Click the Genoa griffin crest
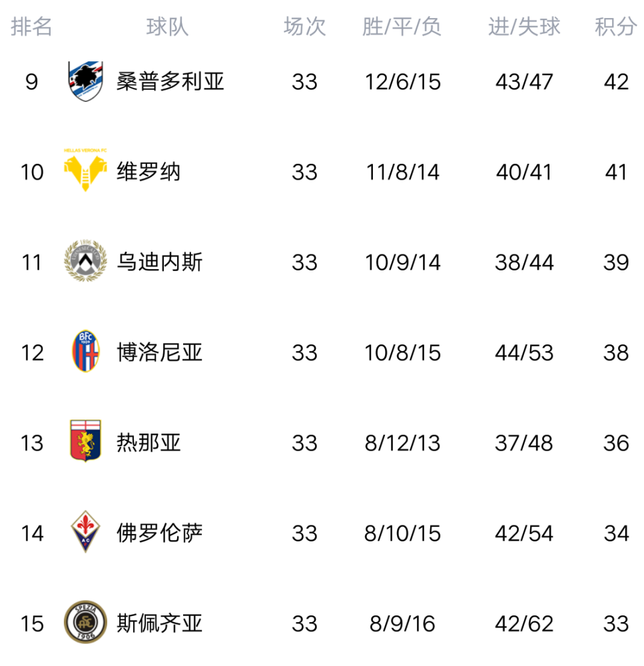644x666 pixels. 85,441
